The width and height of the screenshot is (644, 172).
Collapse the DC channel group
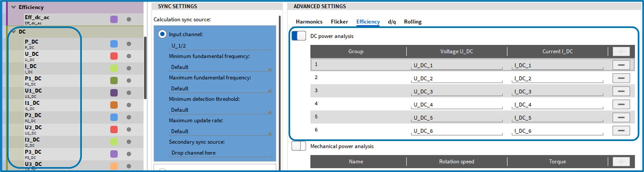coord(14,32)
